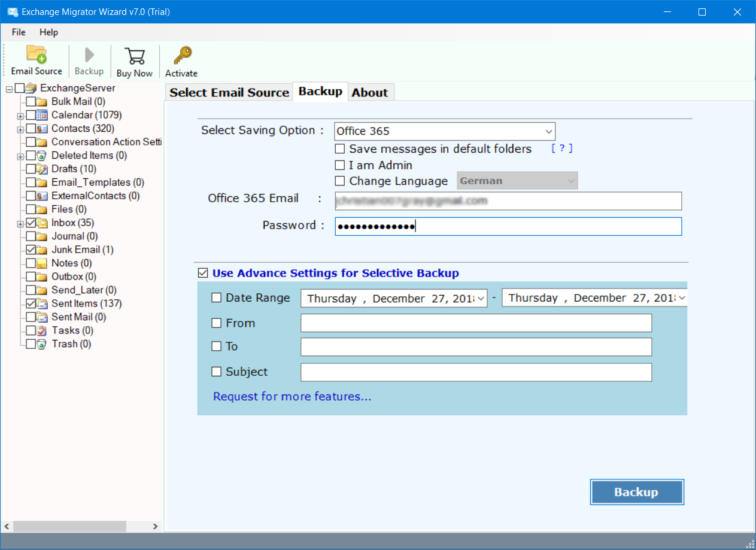Screen dimensions: 756x550
Task: Check the Subject filter checkbox
Action: 216,372
